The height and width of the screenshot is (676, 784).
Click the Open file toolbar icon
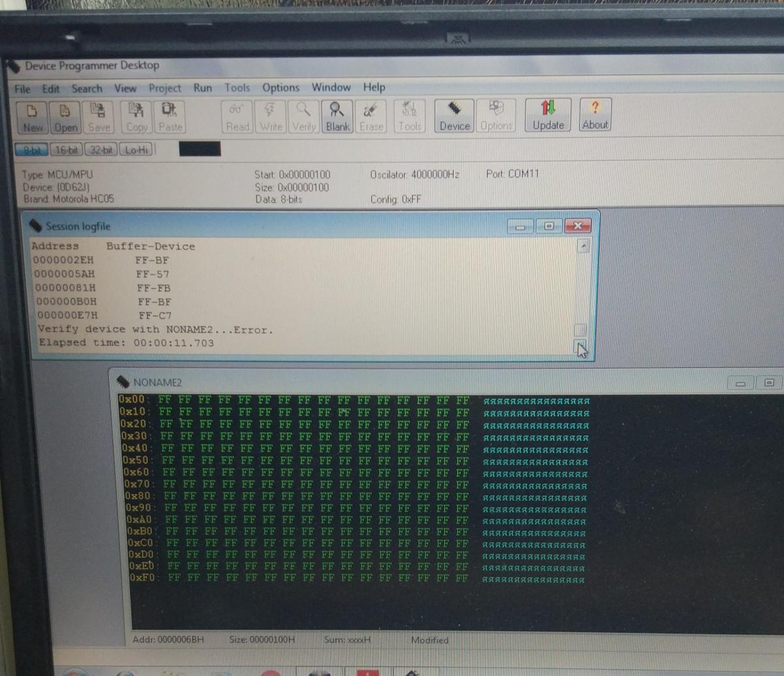click(65, 118)
